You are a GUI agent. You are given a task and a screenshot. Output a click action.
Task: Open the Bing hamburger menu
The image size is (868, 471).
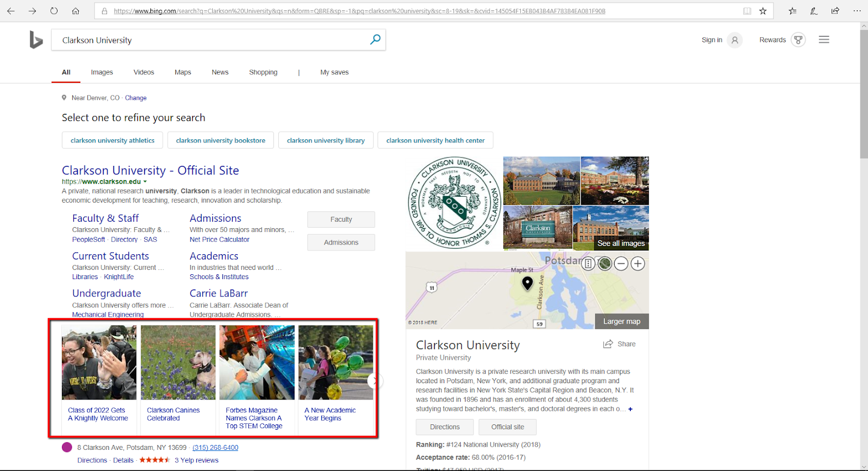click(824, 40)
